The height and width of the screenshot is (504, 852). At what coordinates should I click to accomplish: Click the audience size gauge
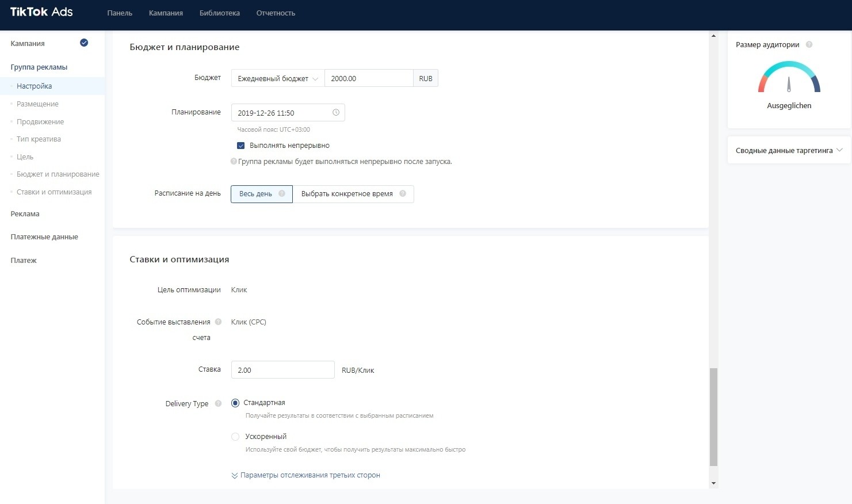789,77
